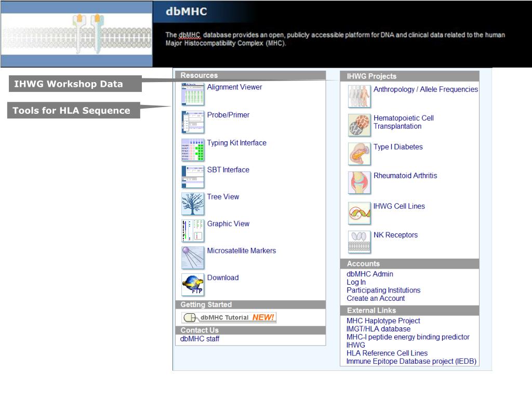Click the Accounts section header
The image size is (532, 399).
pyautogui.click(x=410, y=263)
